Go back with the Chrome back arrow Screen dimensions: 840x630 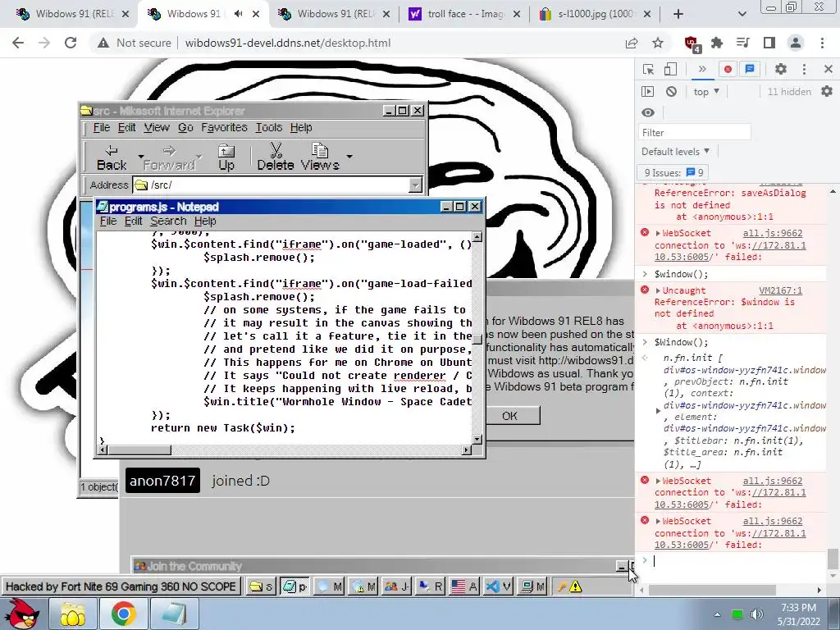18,43
